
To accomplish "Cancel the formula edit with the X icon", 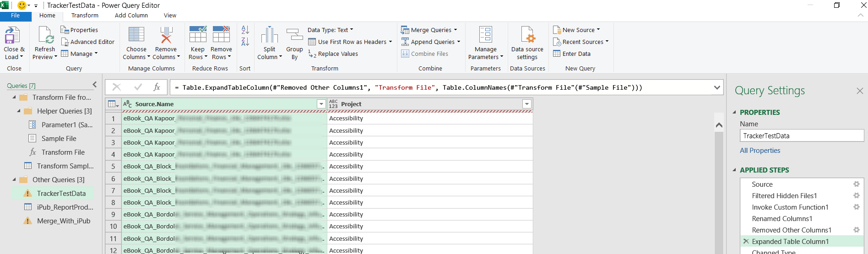I will point(117,87).
